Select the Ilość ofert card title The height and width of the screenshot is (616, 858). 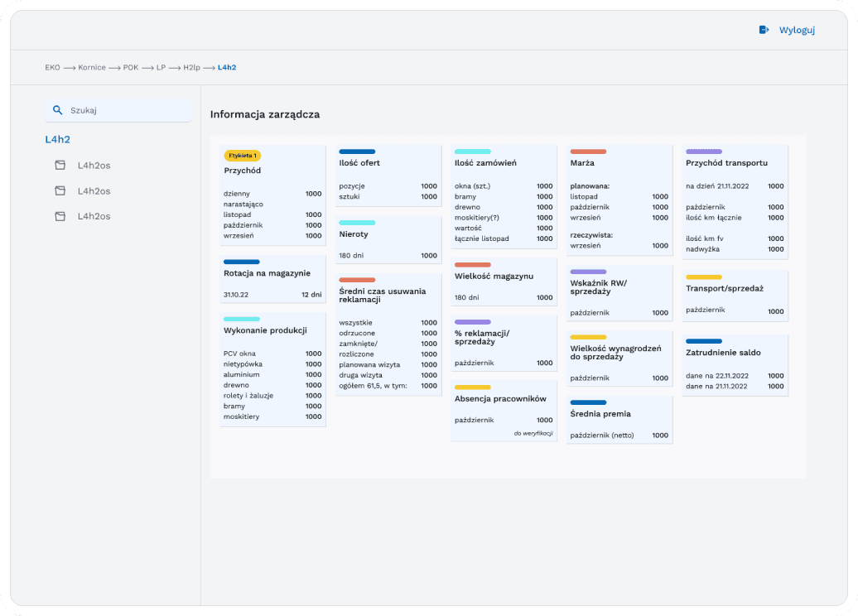pos(359,163)
